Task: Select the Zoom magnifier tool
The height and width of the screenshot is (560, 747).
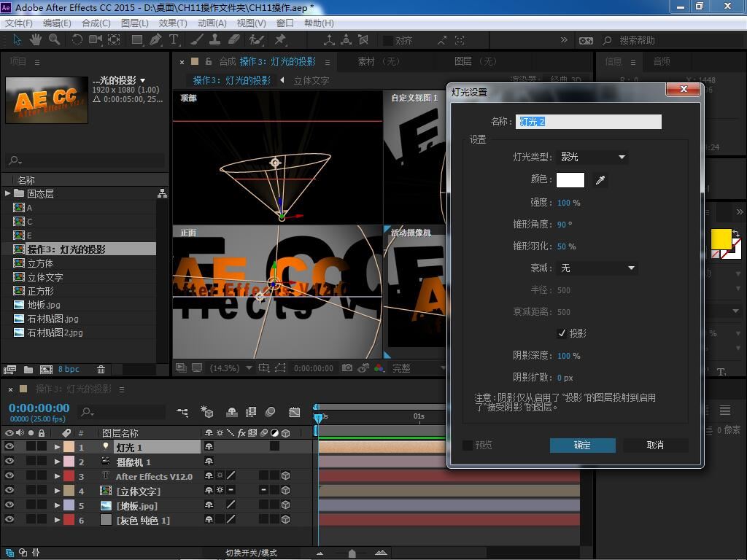Action: pos(54,40)
